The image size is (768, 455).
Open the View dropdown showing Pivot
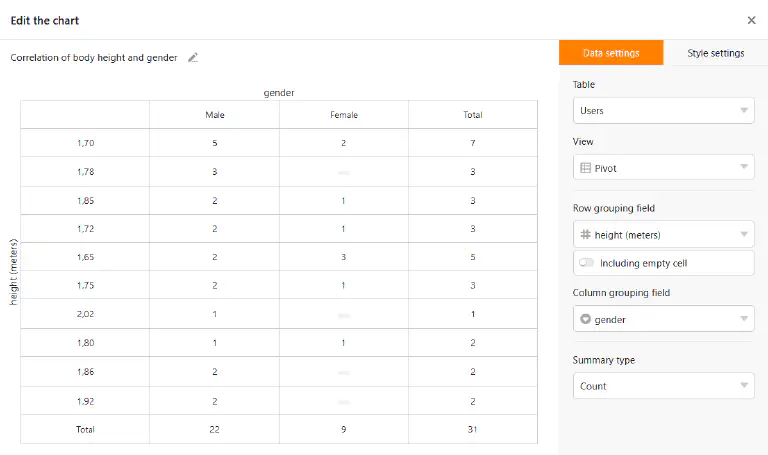(663, 168)
